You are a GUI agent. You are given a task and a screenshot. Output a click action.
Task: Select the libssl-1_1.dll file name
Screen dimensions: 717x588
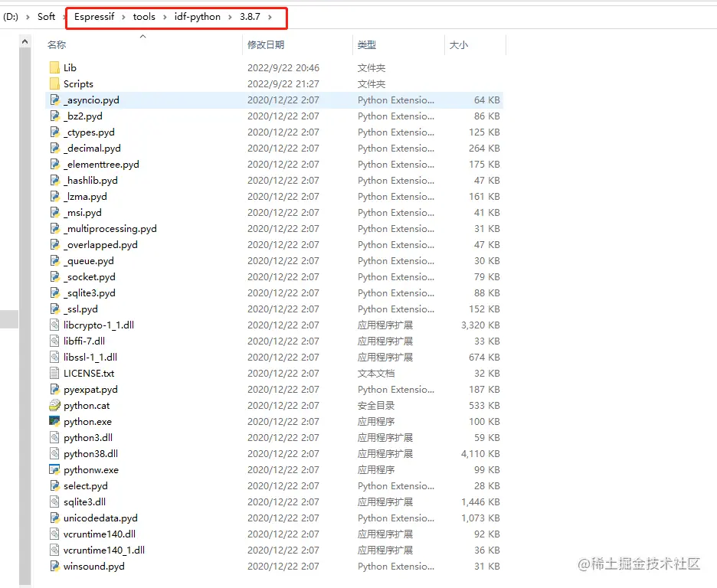pos(90,358)
